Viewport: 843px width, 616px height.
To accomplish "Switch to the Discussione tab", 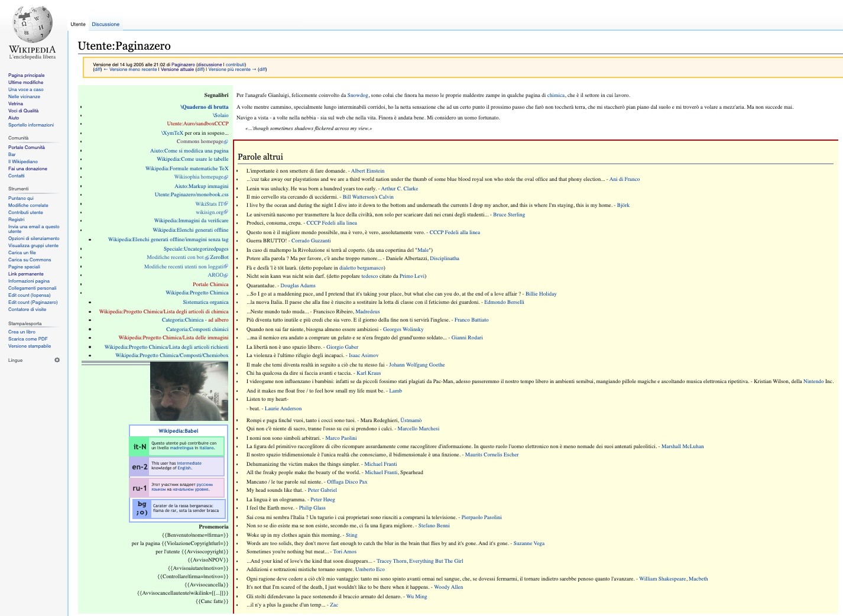I will [x=106, y=24].
